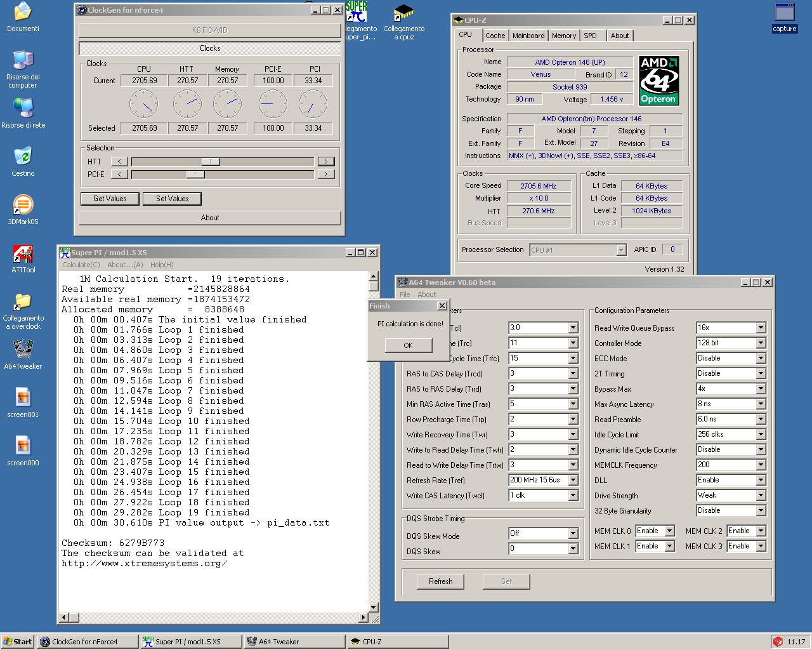Open Calculate(C) menu in Super PI
The height and width of the screenshot is (650, 812).
pos(81,265)
